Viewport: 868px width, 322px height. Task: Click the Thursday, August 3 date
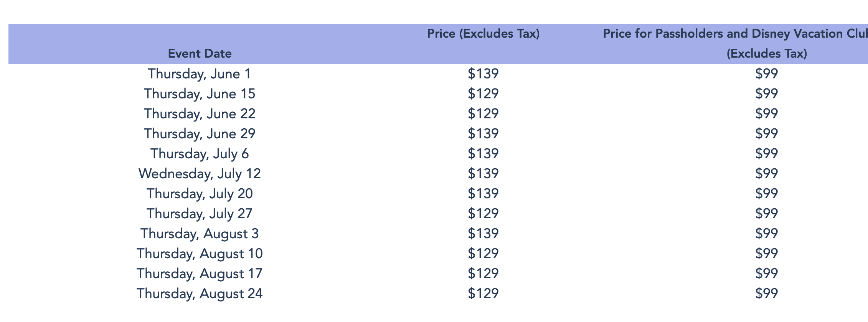pyautogui.click(x=200, y=234)
